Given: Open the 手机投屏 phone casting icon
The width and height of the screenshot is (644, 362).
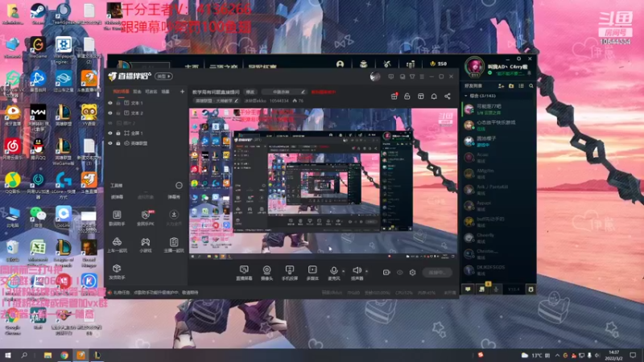Looking at the screenshot, I should 290,270.
